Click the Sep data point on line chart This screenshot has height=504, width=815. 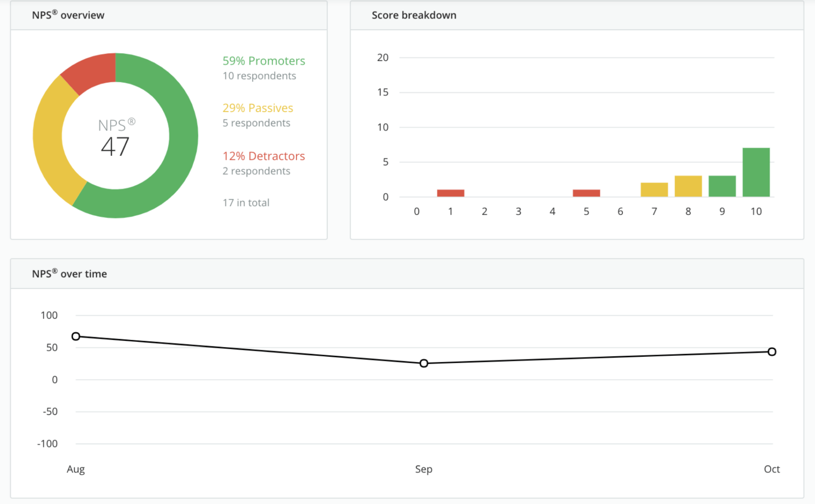click(x=424, y=363)
